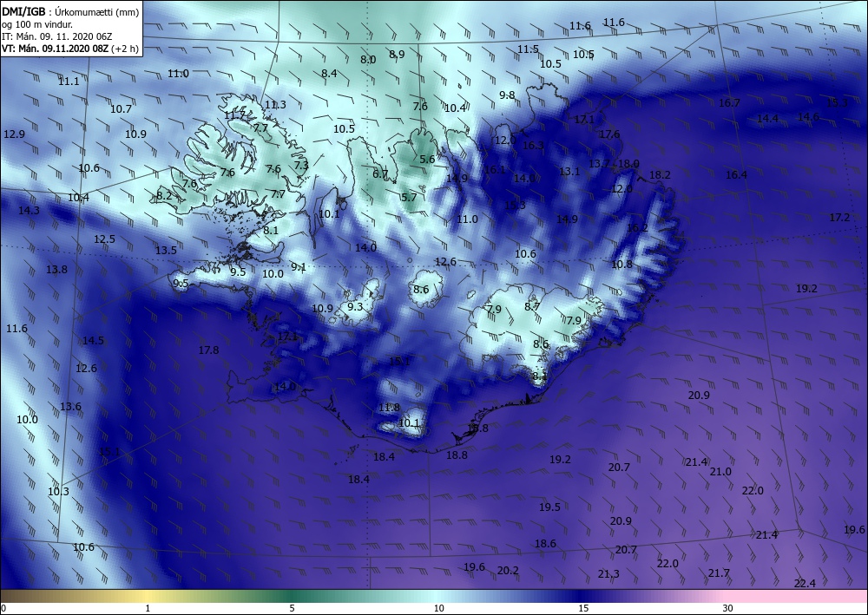The height and width of the screenshot is (615, 868).
Task: Click the 10.3 value label
Action: tap(58, 492)
